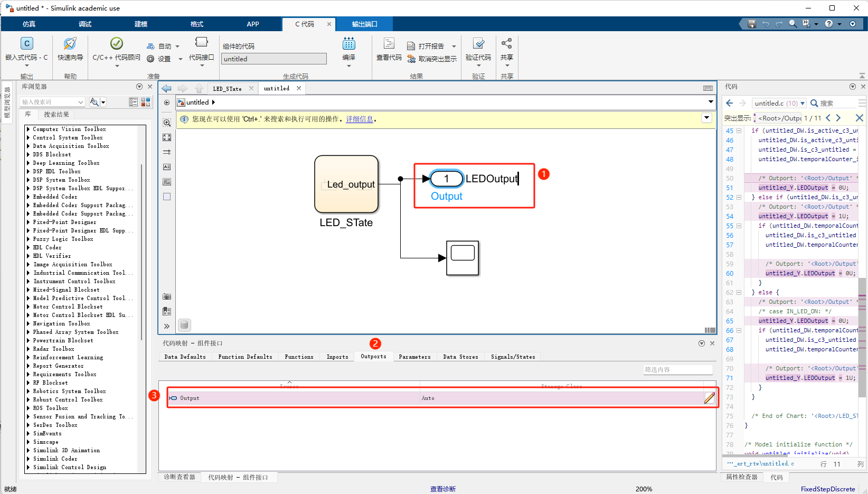Click the pencil edit icon in Output row
Viewport: 868px width, 494px height.
click(710, 398)
